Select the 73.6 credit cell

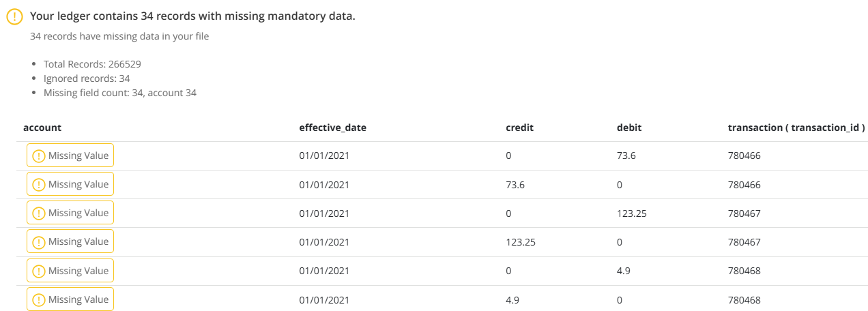coord(517,185)
